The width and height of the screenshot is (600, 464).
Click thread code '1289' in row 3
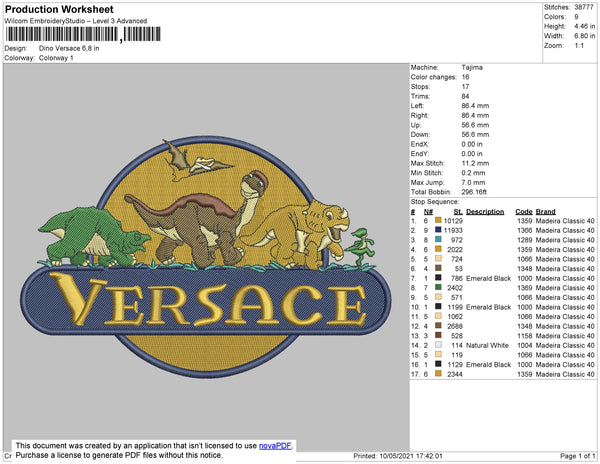point(525,240)
